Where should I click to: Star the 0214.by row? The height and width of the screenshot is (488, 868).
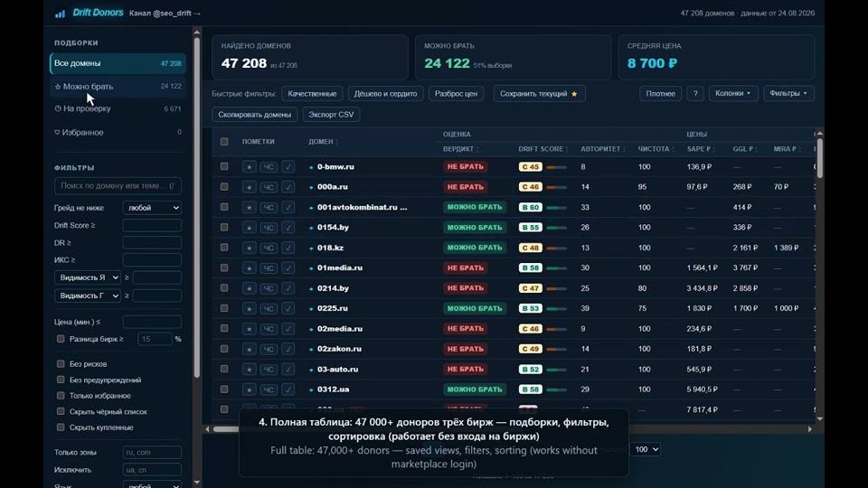[250, 288]
